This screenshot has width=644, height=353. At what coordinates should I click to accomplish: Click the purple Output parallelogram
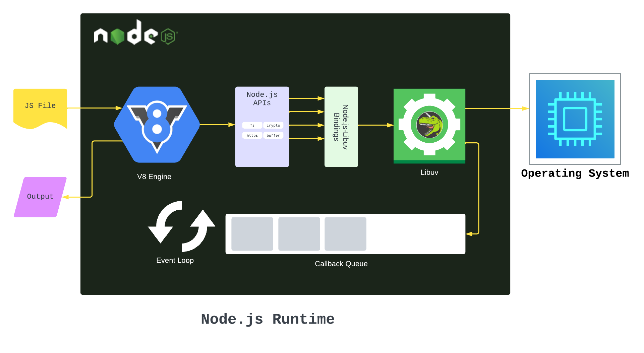pos(40,197)
